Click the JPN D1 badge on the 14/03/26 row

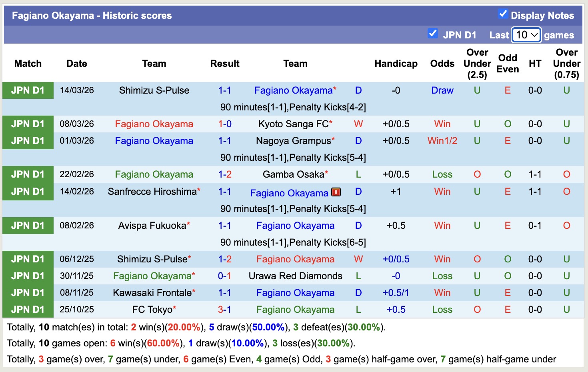click(x=28, y=90)
